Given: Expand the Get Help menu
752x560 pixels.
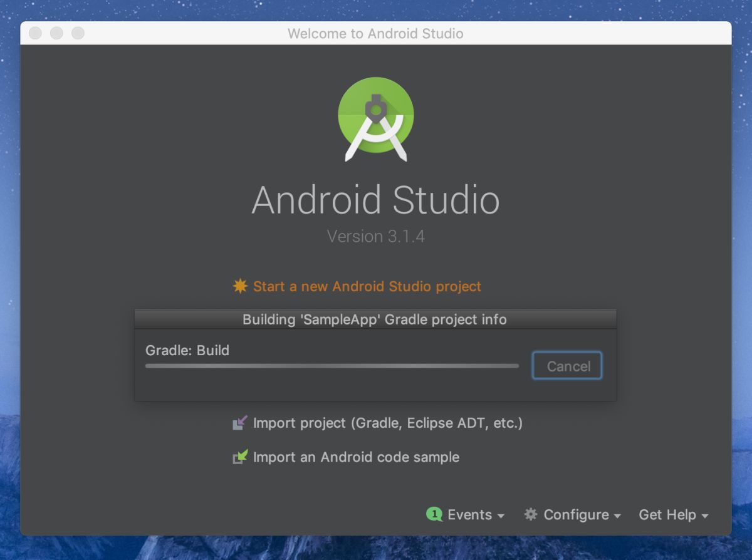Looking at the screenshot, I should click(x=674, y=514).
